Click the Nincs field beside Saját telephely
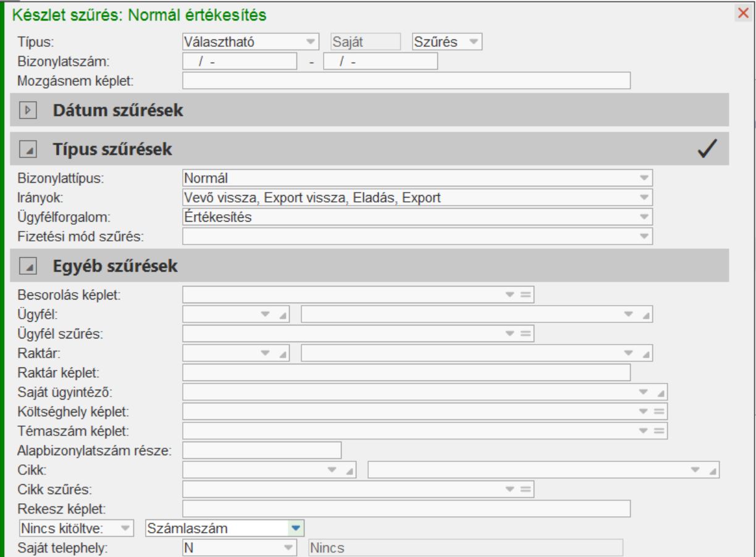 [465, 547]
